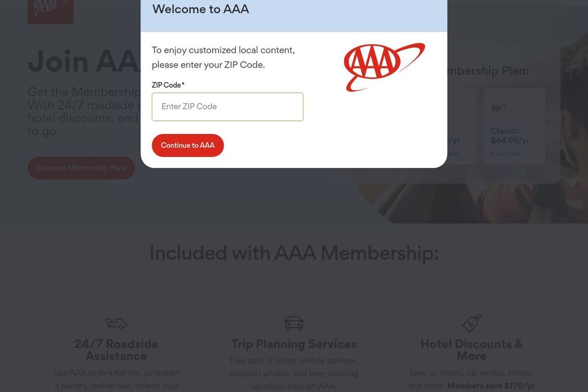Viewport: 588px width, 392px height.
Task: Click the Included with AAA Membership heading
Action: (294, 253)
